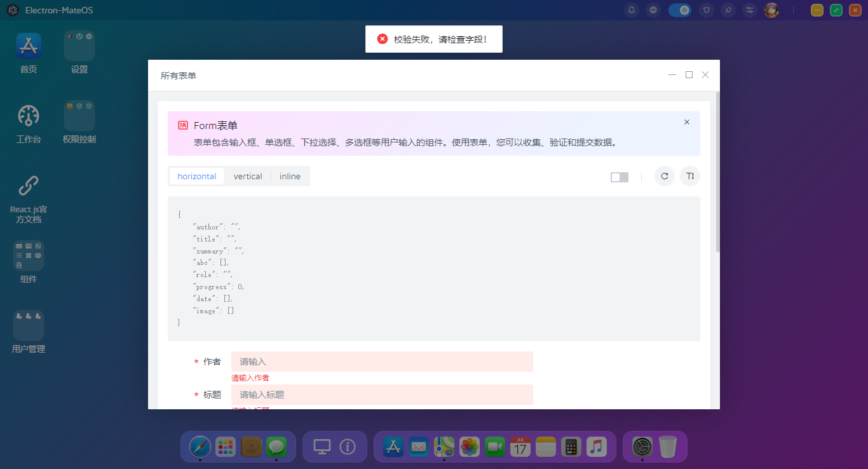Open the Calendar showing July 17 in the dock

pos(519,447)
